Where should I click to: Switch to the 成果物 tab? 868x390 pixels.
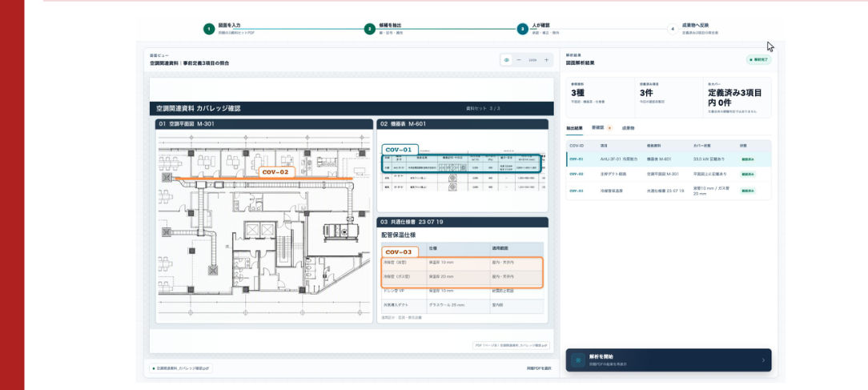pos(629,128)
